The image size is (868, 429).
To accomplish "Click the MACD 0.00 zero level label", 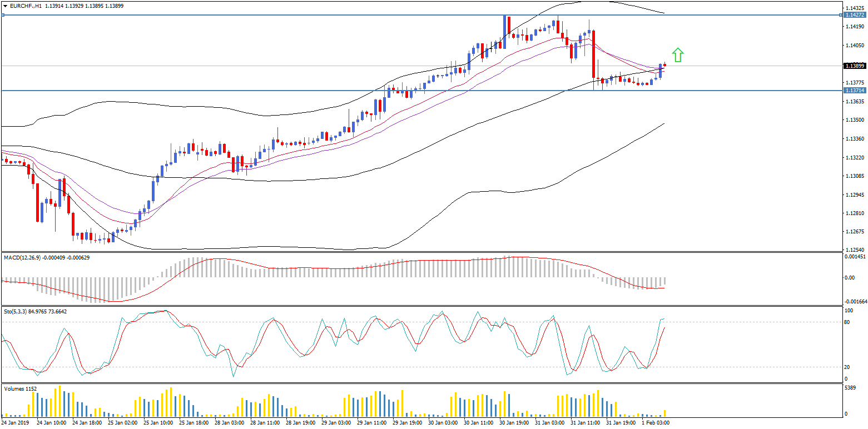I will tap(850, 277).
